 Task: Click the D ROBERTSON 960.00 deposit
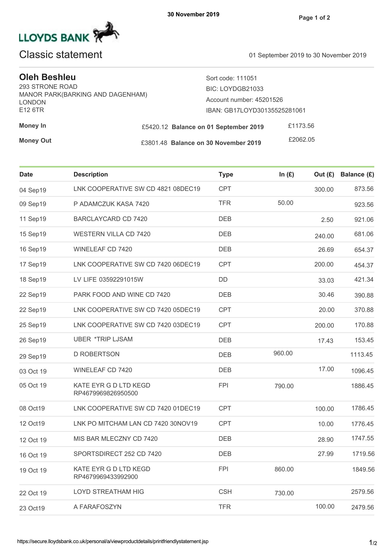coord(197,355)
